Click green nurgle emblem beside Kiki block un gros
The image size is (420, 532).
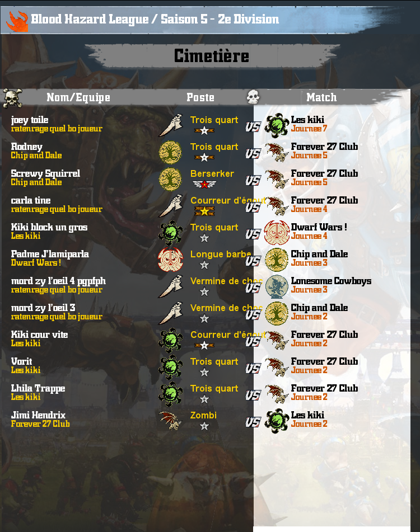coord(170,233)
